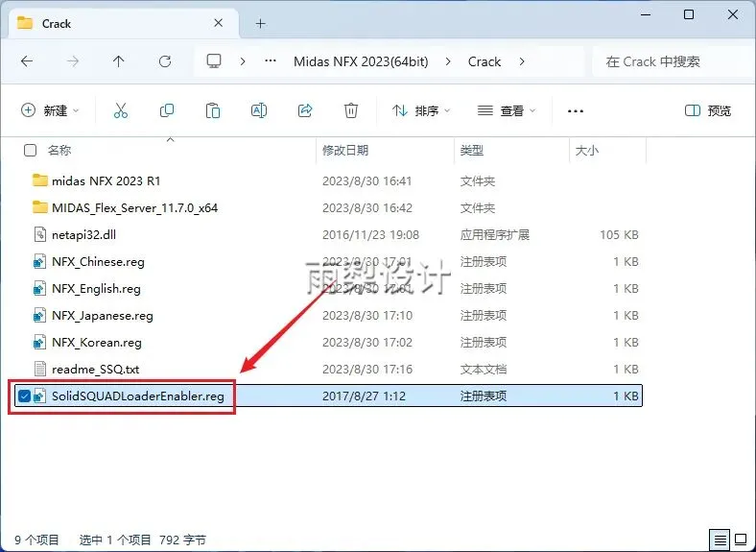Open the 查看 view dropdown
This screenshot has width=756, height=552.
507,111
